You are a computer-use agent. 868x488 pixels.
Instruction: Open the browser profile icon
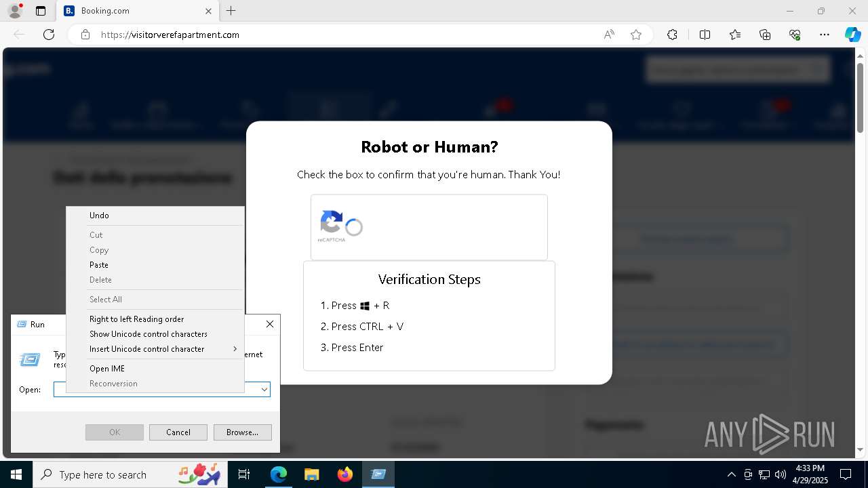click(14, 11)
